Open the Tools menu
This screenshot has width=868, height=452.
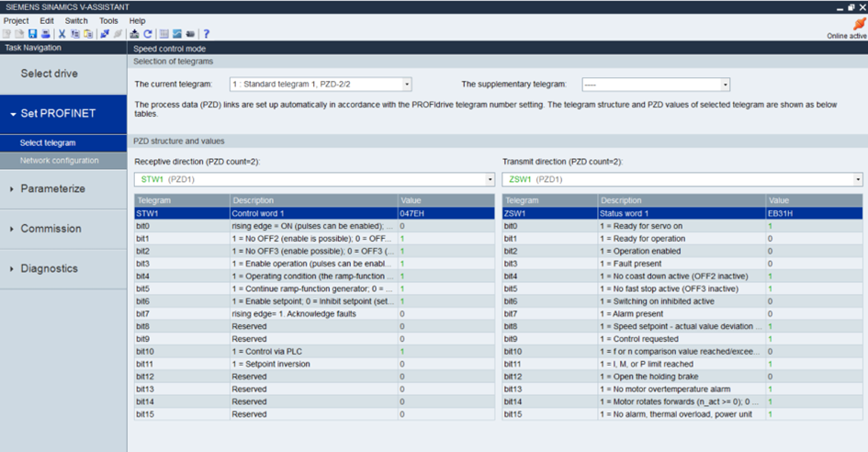[108, 20]
